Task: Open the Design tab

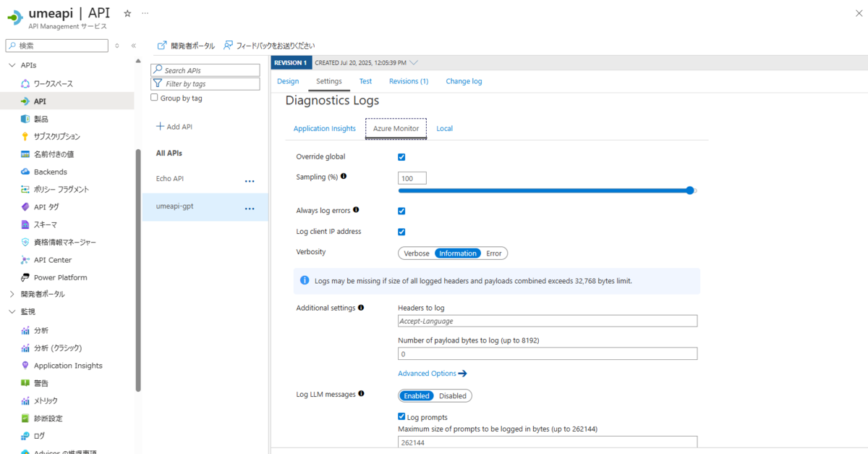Action: coord(288,81)
